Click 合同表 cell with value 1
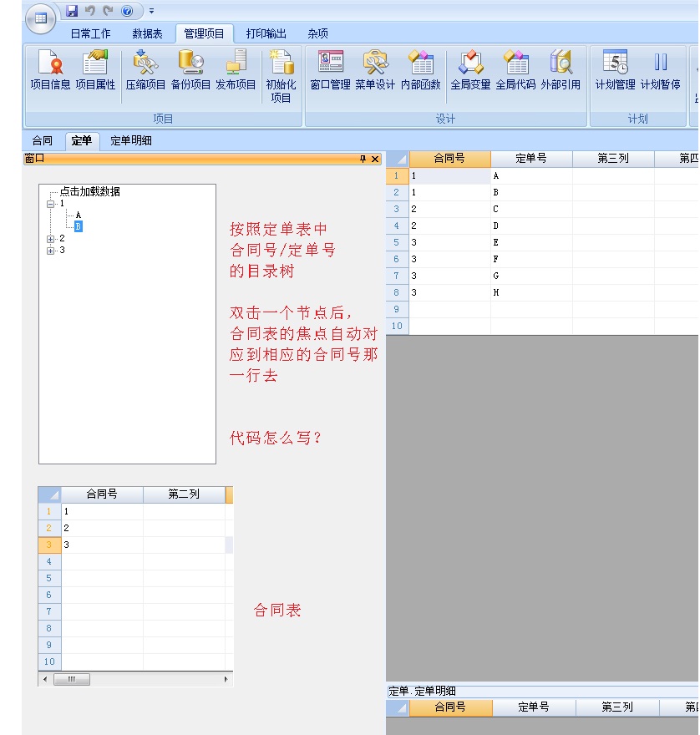Screen dimensions: 700x735 click(x=102, y=511)
